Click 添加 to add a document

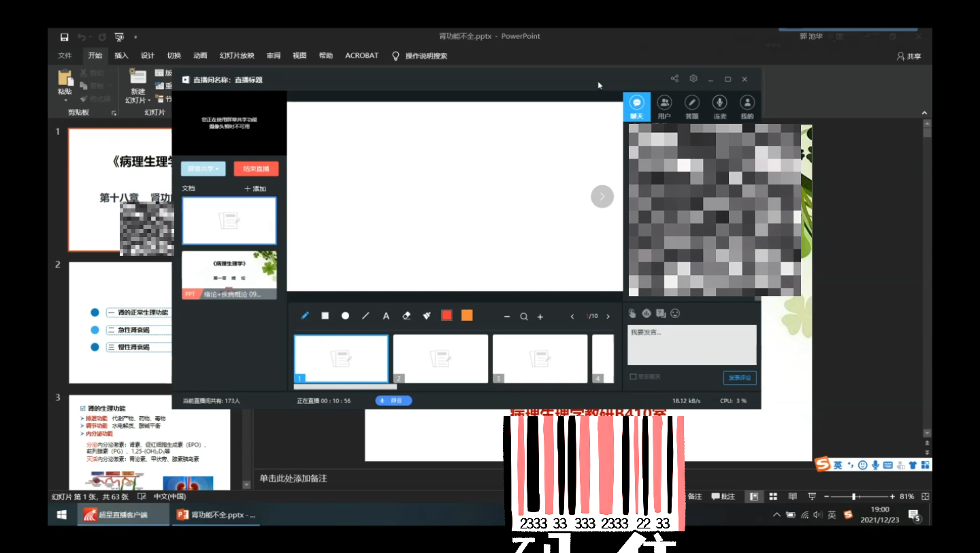coord(255,189)
